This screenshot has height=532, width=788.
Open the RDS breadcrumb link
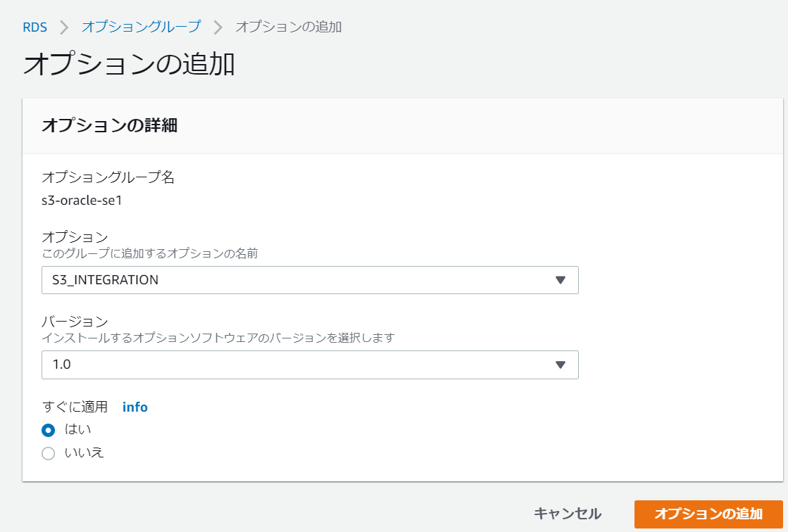[x=35, y=27]
